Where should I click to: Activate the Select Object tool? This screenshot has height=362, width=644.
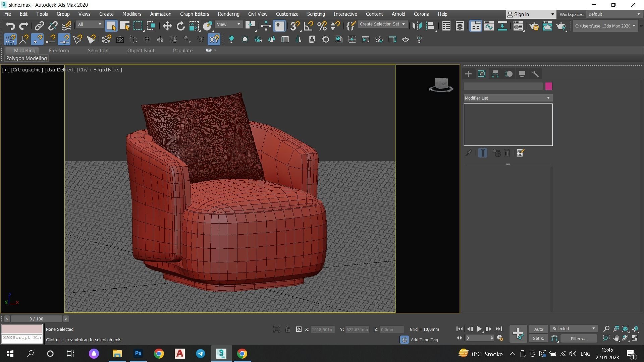point(111,26)
